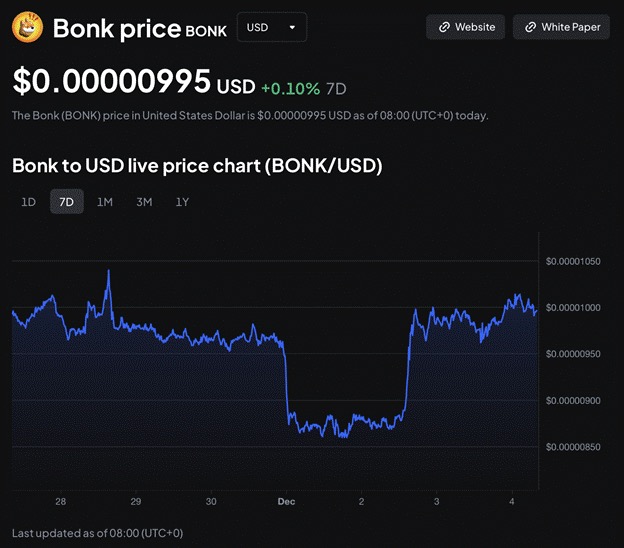Viewport: 624px width, 548px height.
Task: Click the currency dropdown arrow
Action: point(292,27)
